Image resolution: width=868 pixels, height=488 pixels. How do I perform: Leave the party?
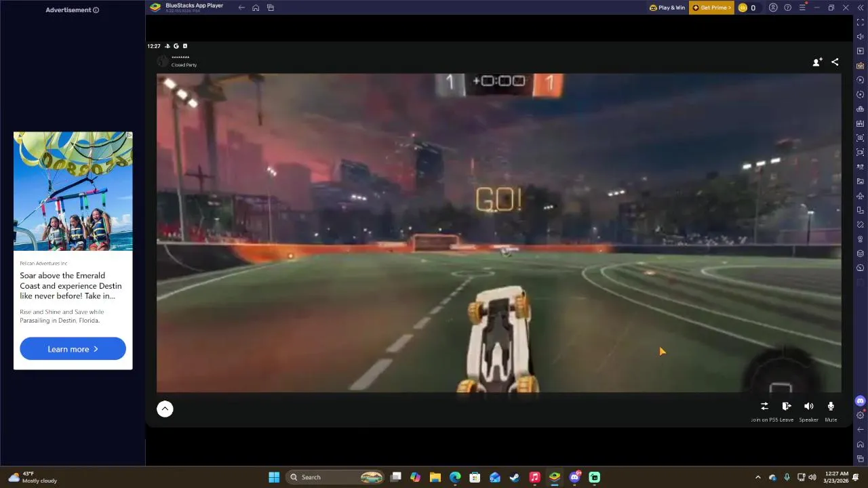coord(787,411)
